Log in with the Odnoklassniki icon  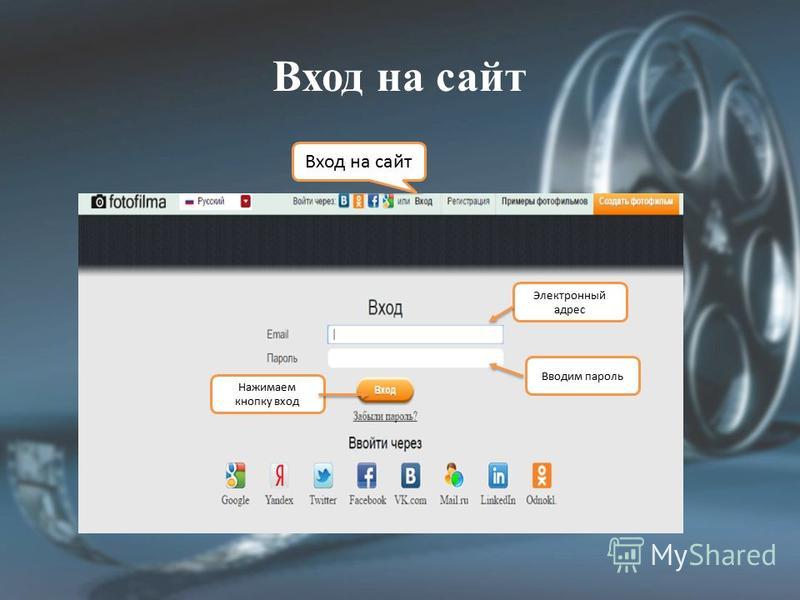(541, 476)
